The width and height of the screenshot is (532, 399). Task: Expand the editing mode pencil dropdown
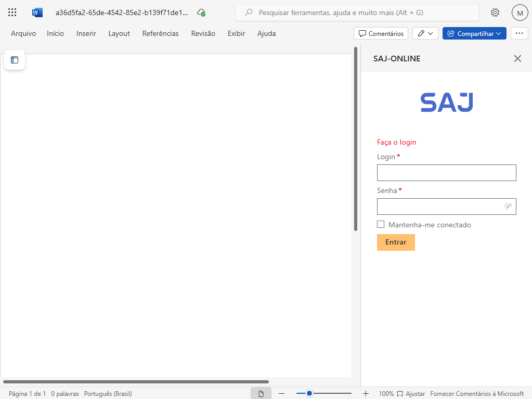point(425,33)
